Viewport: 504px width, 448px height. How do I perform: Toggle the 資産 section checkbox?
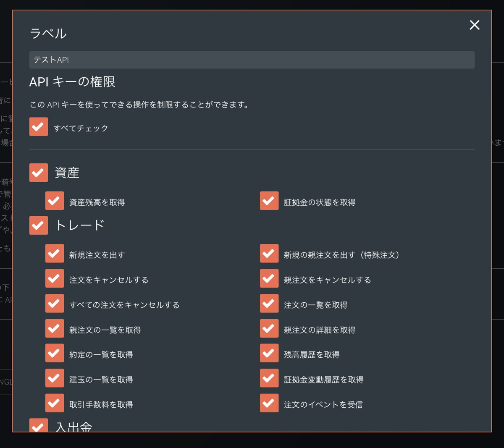coord(38,172)
